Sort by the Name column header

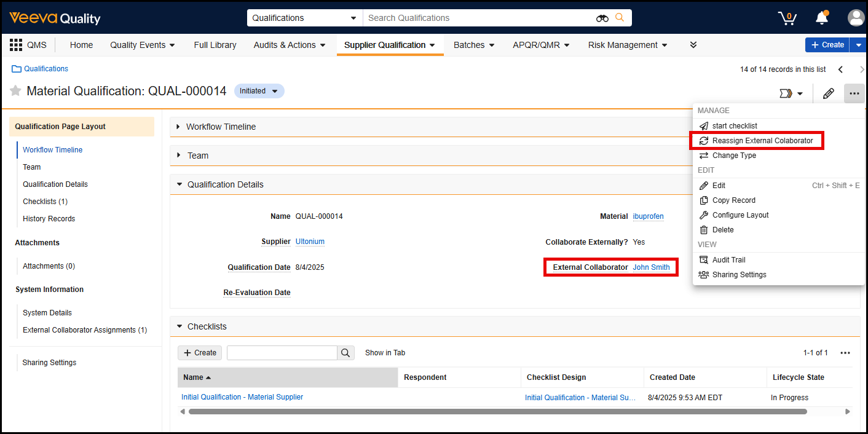(288, 377)
